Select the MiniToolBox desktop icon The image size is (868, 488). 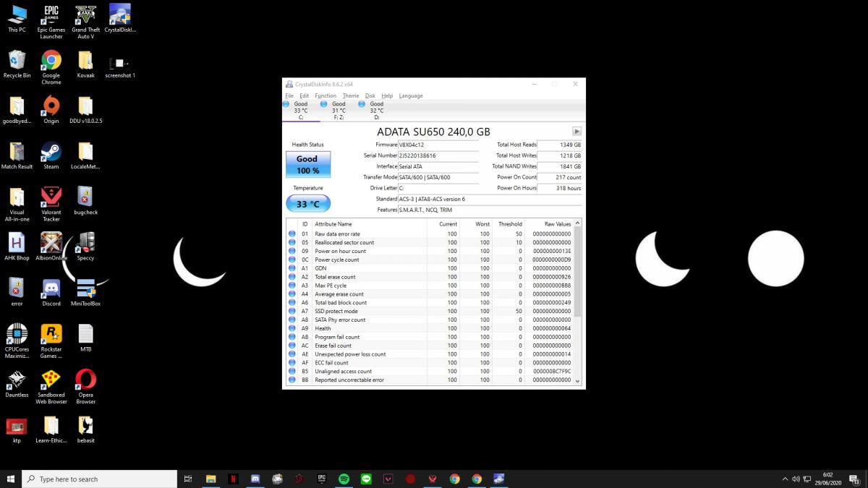tap(85, 292)
